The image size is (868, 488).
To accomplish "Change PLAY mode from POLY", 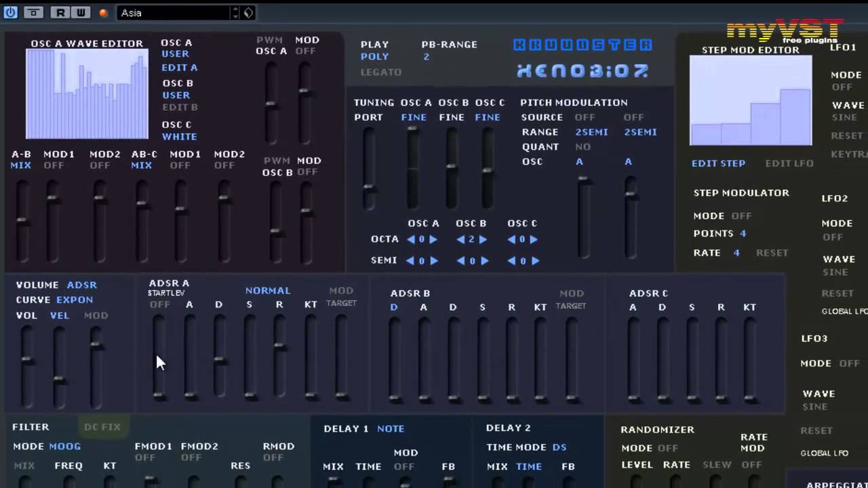I will tap(375, 57).
